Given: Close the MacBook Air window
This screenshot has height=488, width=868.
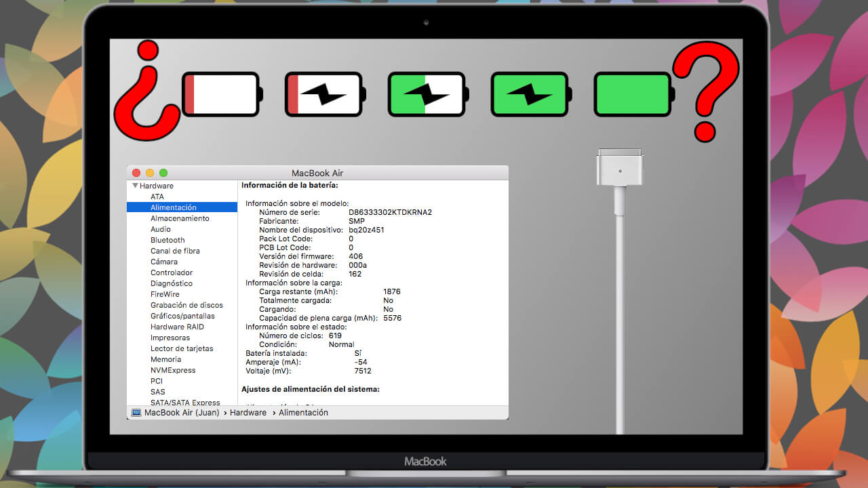Looking at the screenshot, I should [x=136, y=173].
